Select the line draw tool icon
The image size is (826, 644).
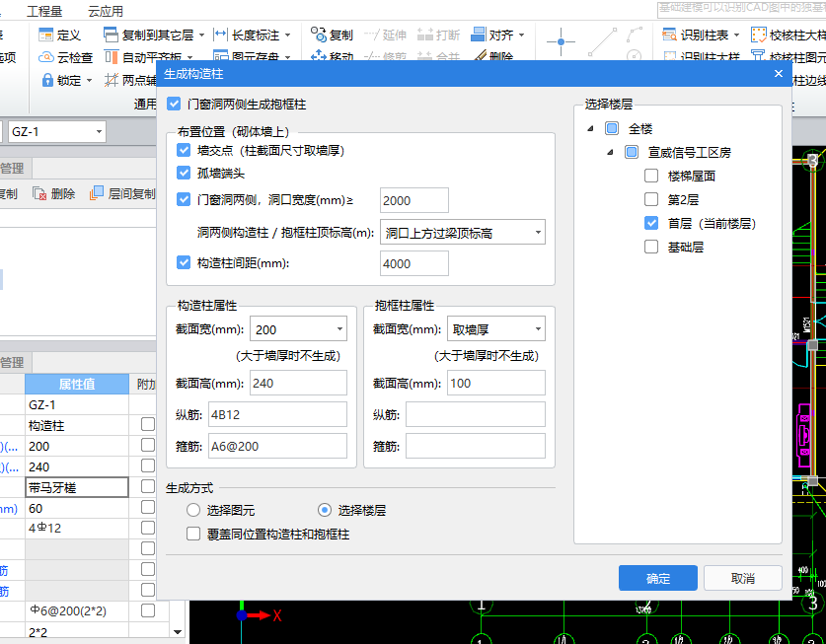pyautogui.click(x=603, y=41)
